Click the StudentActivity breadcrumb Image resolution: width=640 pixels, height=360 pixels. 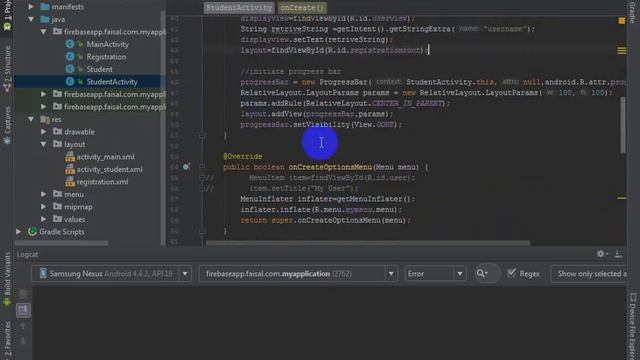pos(239,8)
